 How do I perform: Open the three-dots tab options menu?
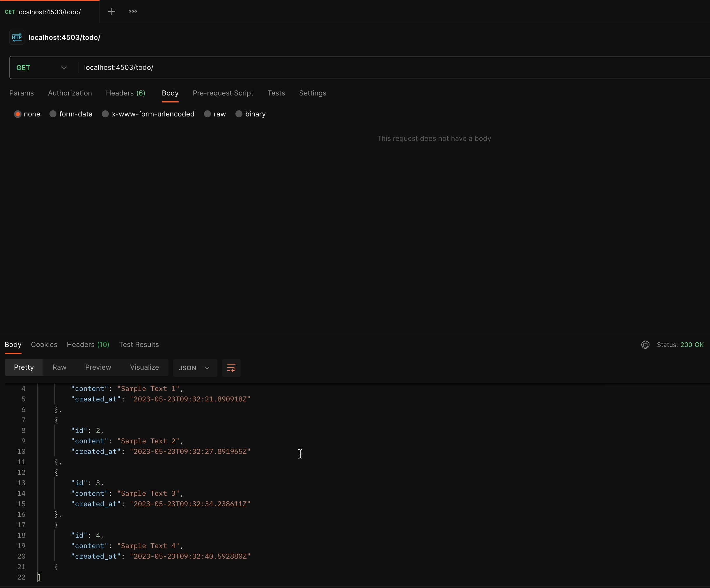coord(132,11)
